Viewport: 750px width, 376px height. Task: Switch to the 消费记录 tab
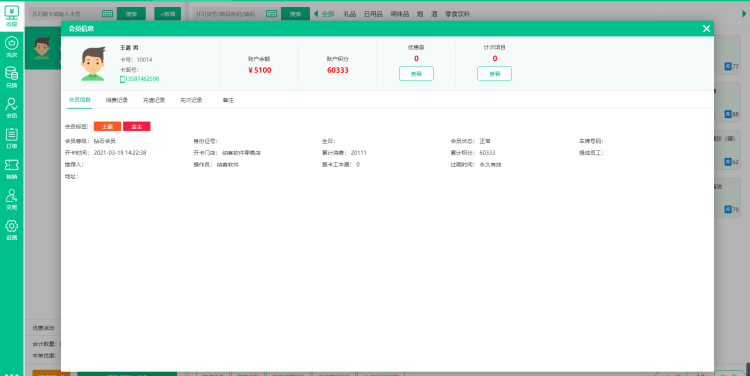pos(117,100)
